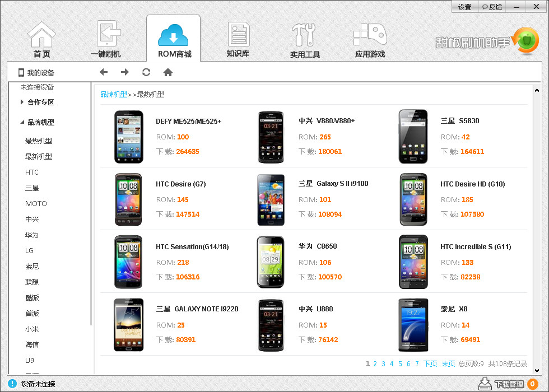Open the 中兴 V880/V880+ phone thumbnail
The image size is (549, 392).
pos(271,137)
